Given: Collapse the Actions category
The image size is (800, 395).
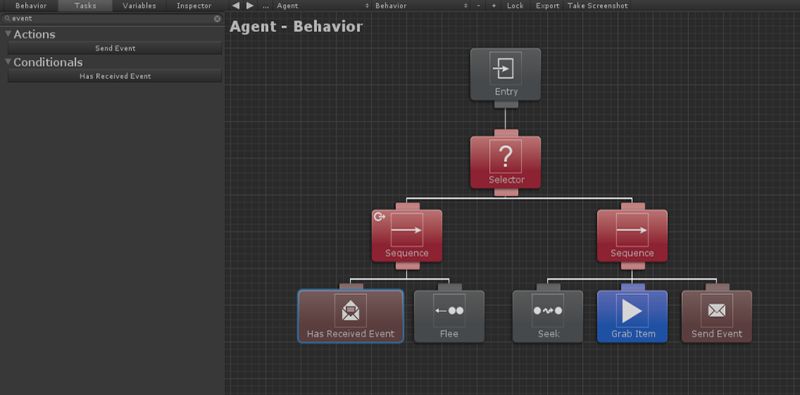Looking at the screenshot, I should tap(8, 34).
